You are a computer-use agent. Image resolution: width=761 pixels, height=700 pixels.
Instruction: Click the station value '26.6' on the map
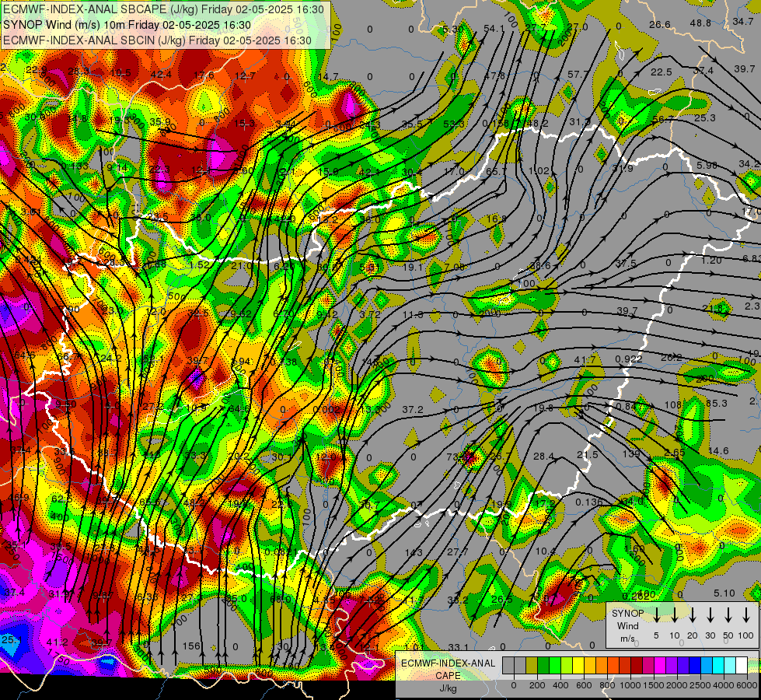pos(660,24)
